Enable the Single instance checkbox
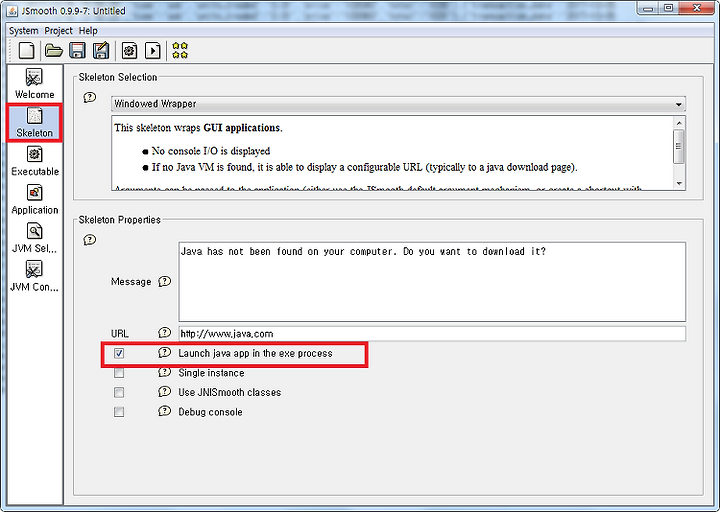 [x=119, y=373]
